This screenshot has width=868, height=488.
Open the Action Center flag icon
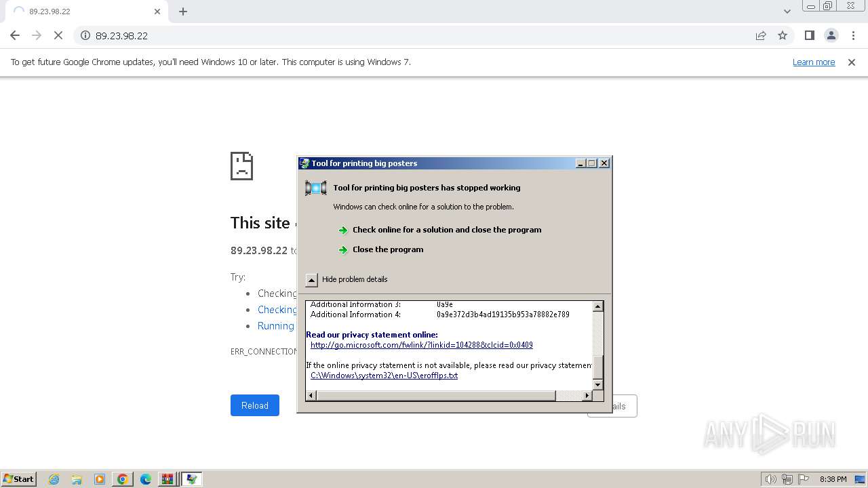click(804, 479)
